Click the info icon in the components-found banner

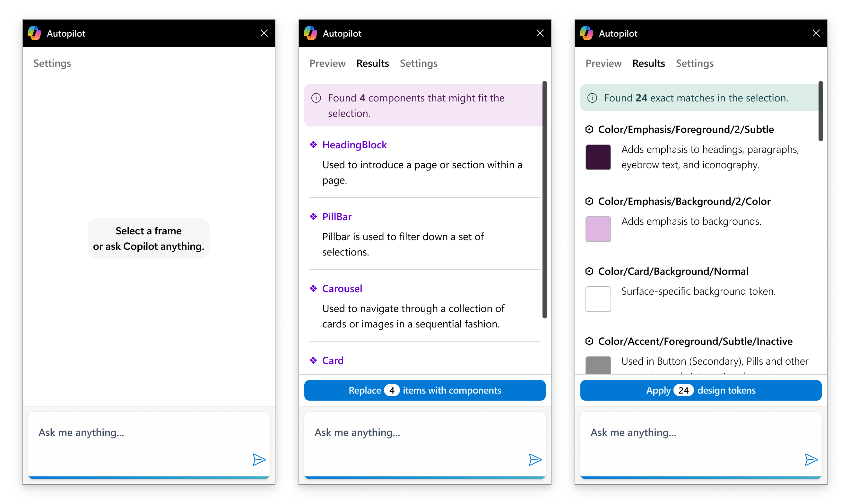(x=316, y=98)
